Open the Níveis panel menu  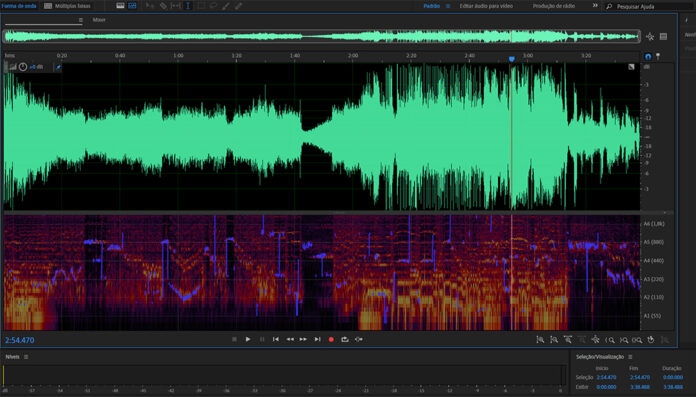pos(26,357)
